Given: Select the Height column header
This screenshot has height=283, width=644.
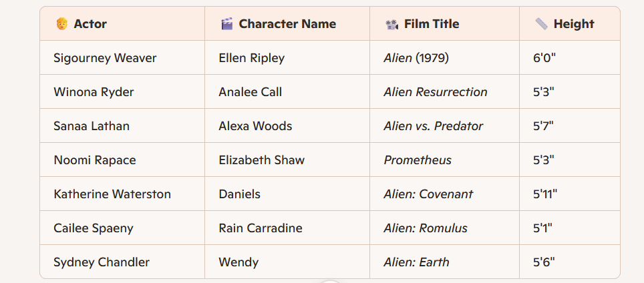Looking at the screenshot, I should pos(570,24).
